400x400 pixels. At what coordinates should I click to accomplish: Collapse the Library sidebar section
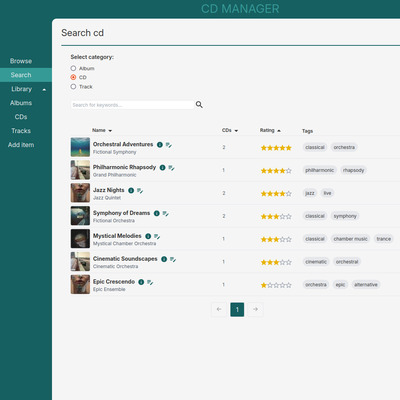pos(44,89)
